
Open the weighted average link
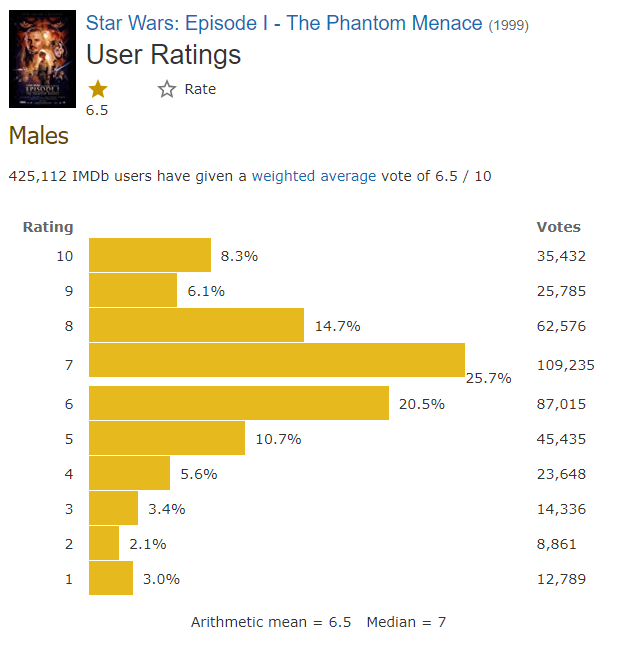314,176
